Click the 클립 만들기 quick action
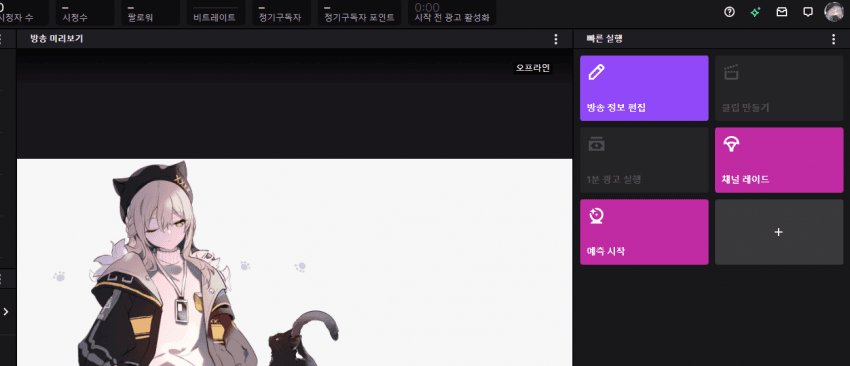 [779, 88]
